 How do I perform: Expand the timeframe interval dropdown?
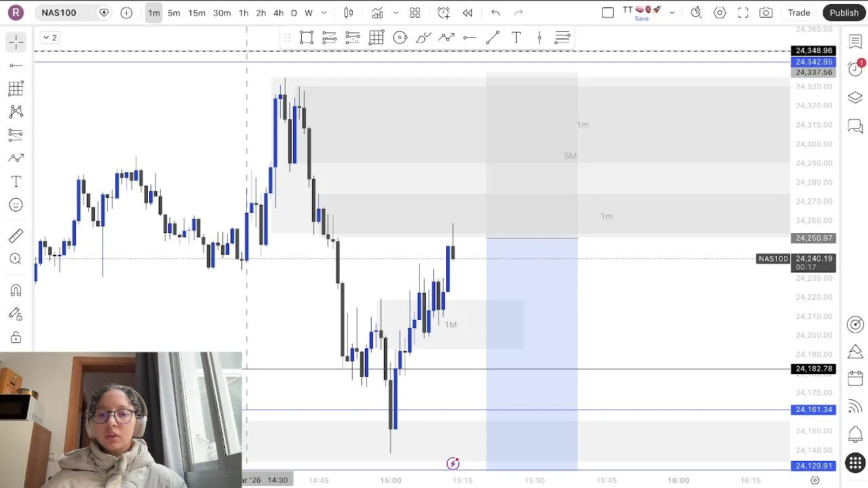click(x=323, y=13)
